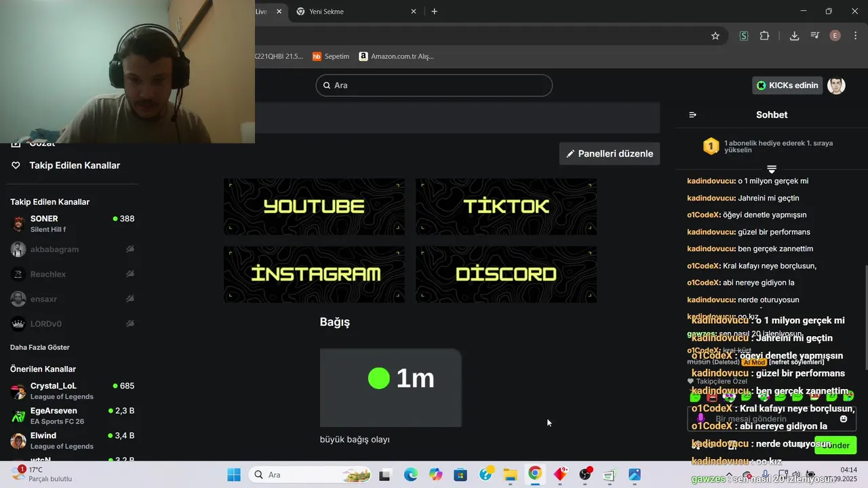Click the 'Panelleri düzenle' button
This screenshot has width=868, height=488.
610,154
